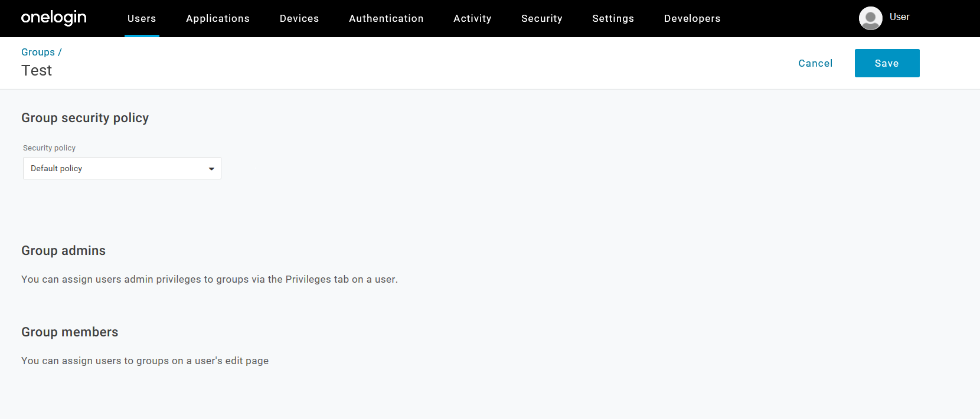Click the 'Group security policy' heading
This screenshot has width=980, height=419.
coord(85,118)
